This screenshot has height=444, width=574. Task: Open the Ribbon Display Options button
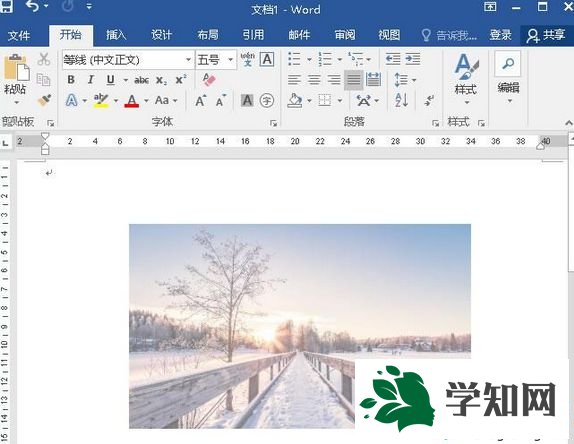[490, 6]
